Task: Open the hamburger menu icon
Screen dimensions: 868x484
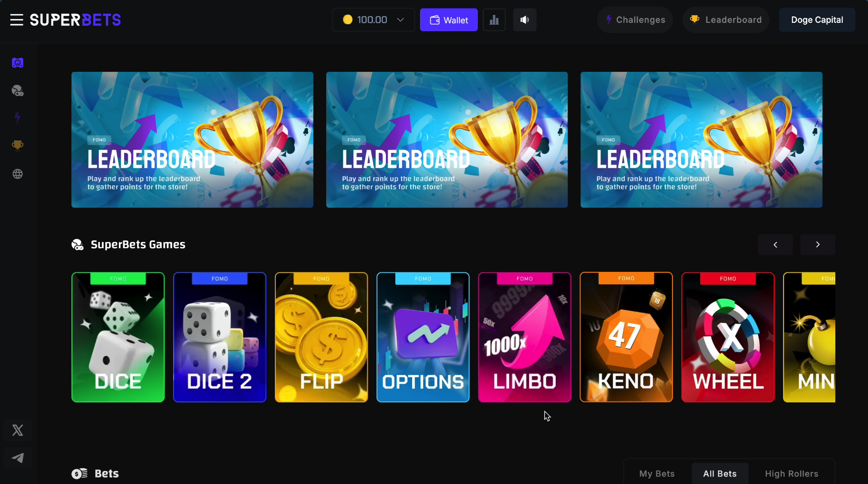Action: coord(17,20)
